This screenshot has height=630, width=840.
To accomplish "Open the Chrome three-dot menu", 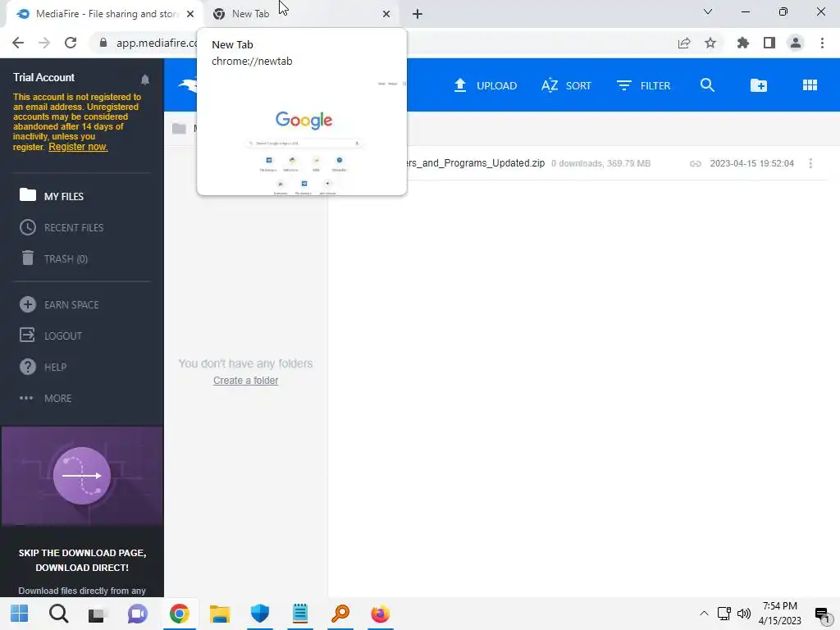I will pos(822,43).
